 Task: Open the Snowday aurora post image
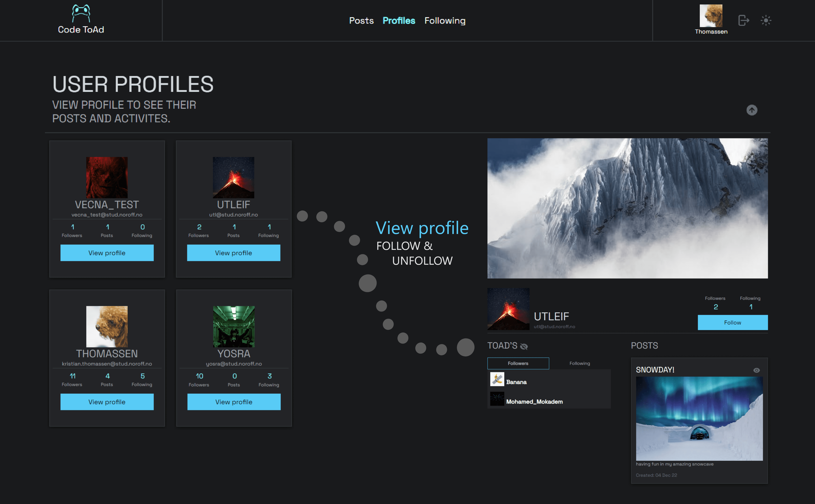(x=699, y=419)
